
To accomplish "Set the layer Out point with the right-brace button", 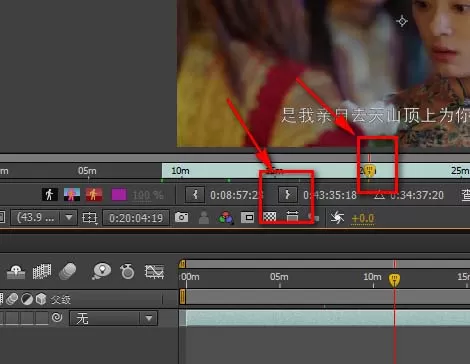I will pos(287,195).
